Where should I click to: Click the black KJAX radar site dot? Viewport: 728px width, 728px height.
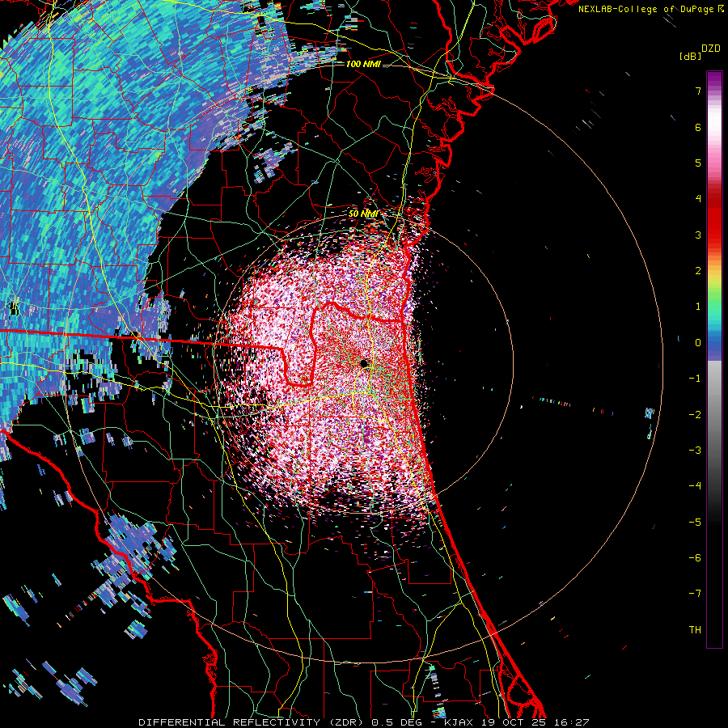[364, 363]
